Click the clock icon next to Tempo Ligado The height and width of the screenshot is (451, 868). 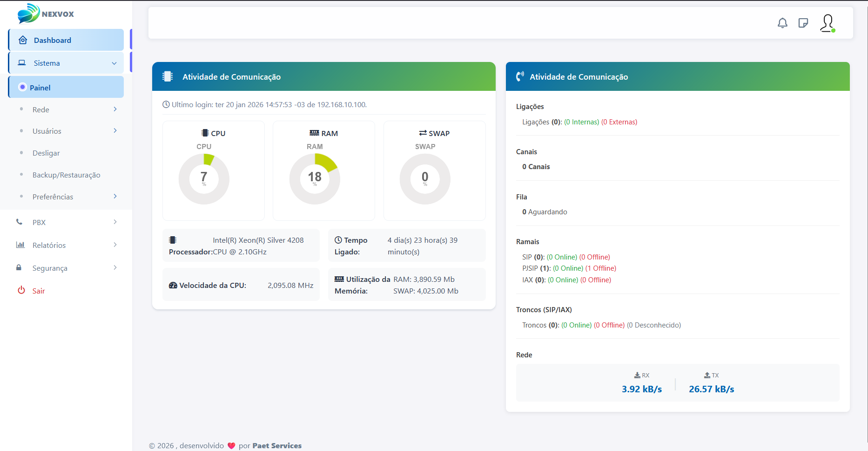pos(338,240)
